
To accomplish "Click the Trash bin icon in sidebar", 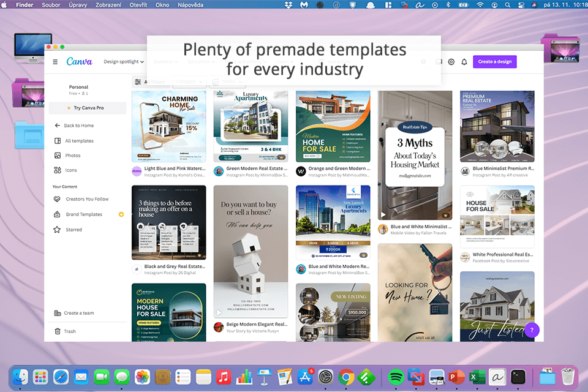I will (58, 331).
